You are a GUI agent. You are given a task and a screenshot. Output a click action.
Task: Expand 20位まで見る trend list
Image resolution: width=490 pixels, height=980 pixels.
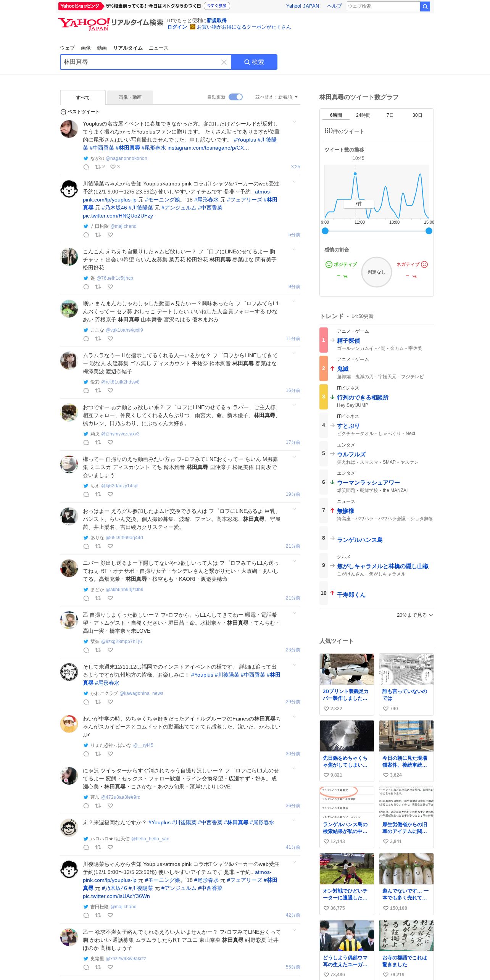(x=415, y=615)
